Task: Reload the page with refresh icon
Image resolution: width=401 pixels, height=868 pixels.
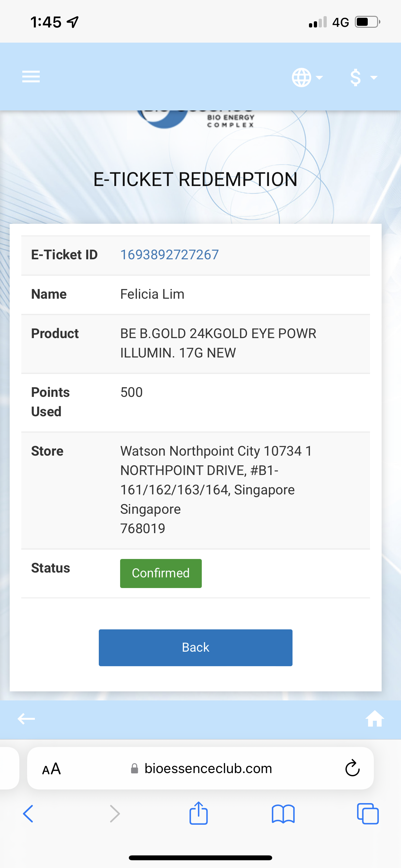Action: coord(352,769)
